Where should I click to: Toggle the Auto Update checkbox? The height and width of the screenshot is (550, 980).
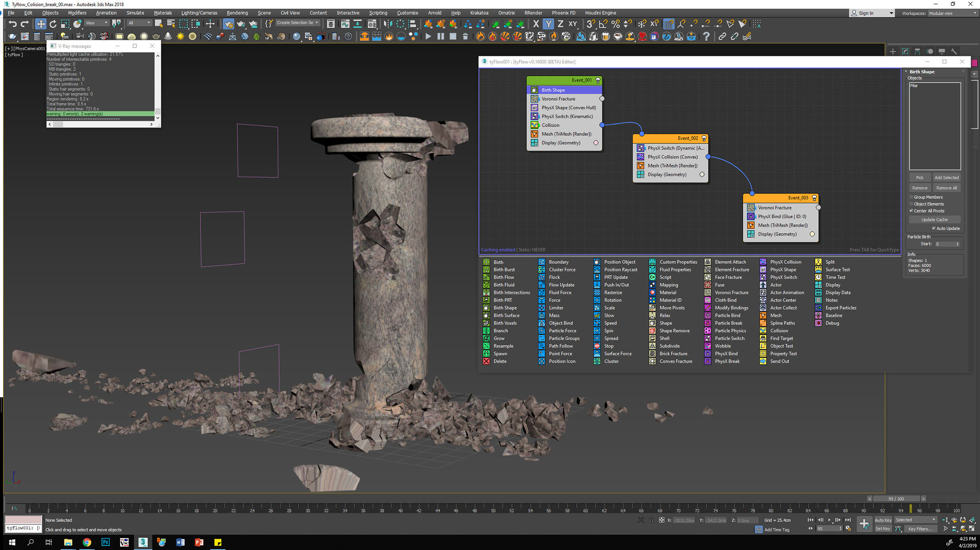[934, 228]
